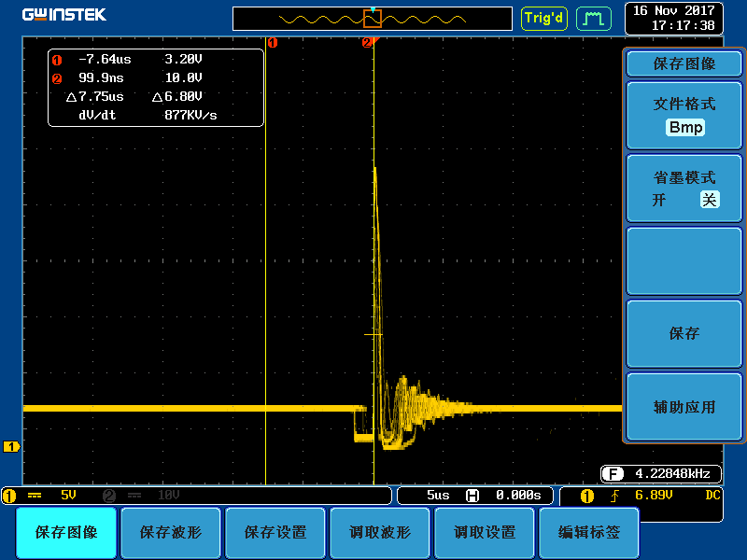The height and width of the screenshot is (560, 747).
Task: Select the cursor 2 marker at top
Action: (367, 43)
